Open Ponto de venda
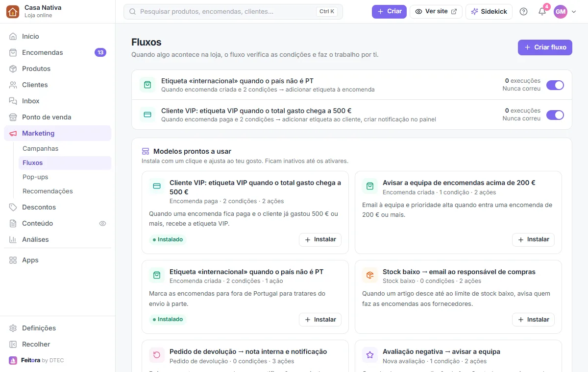This screenshot has height=372, width=588. pyautogui.click(x=57, y=117)
